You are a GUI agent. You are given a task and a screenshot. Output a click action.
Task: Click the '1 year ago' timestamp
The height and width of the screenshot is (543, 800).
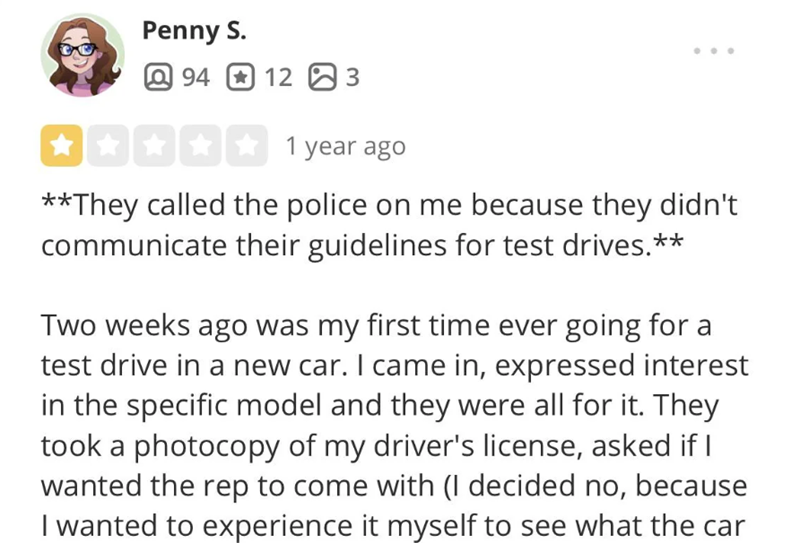pos(345,147)
